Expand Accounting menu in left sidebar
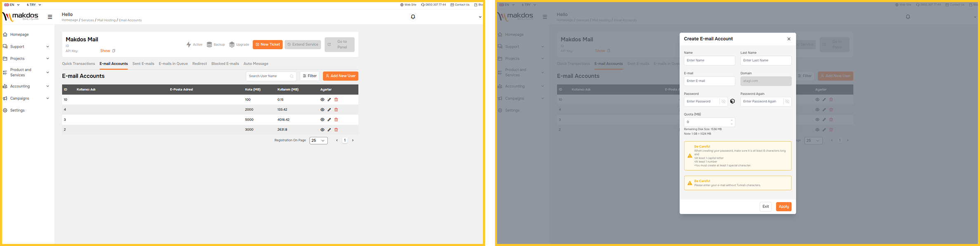Image resolution: width=980 pixels, height=246 pixels. pos(26,86)
